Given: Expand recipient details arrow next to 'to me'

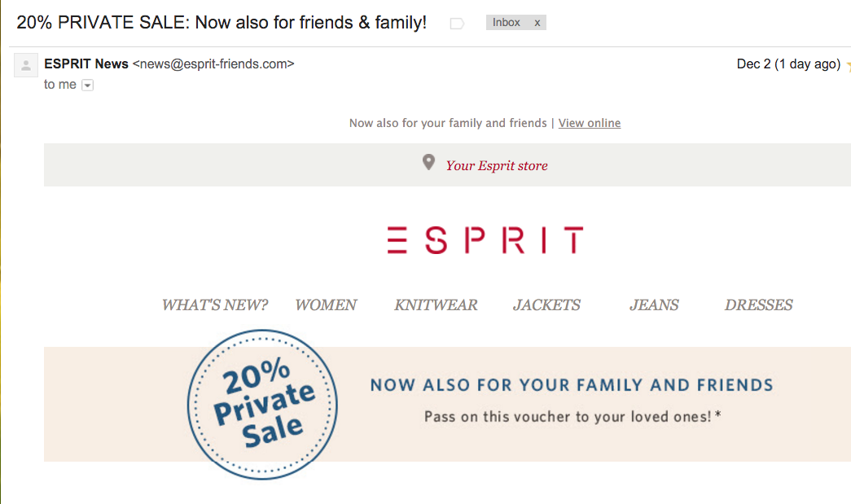Looking at the screenshot, I should 88,85.
